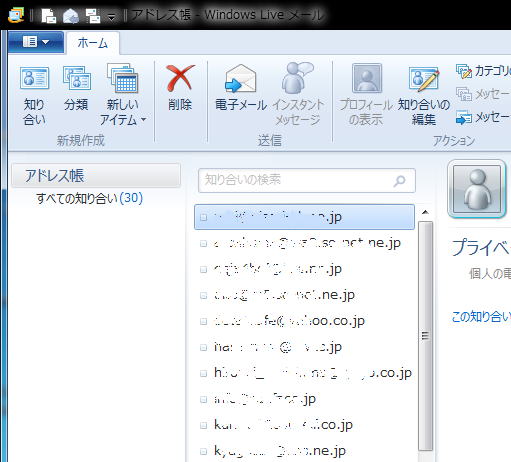The width and height of the screenshot is (511, 462).
Task: Click the アドレス帳 panel header
Action: tap(96, 175)
